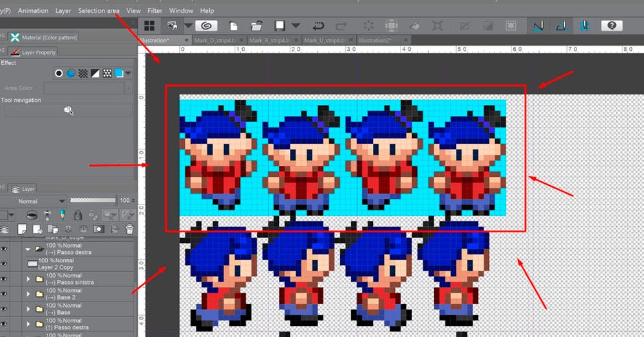The height and width of the screenshot is (337, 644).
Task: Click the Undo arrow icon
Action: tap(318, 26)
